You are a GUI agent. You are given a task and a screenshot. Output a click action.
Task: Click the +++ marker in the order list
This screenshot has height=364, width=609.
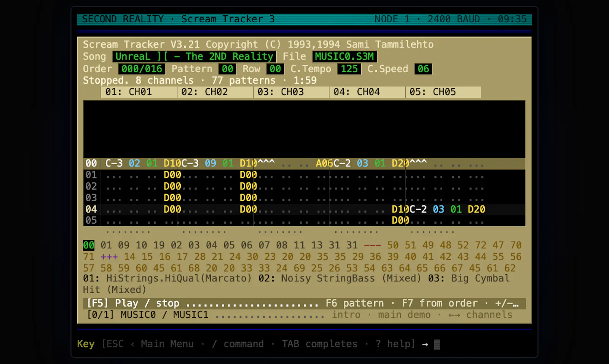tap(109, 257)
